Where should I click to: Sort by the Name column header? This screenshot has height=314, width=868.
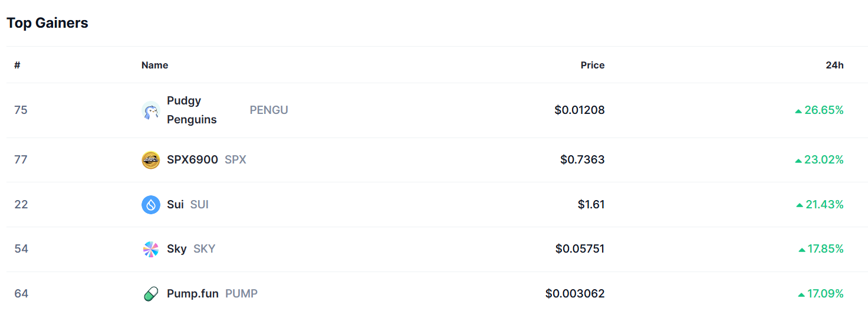point(154,65)
